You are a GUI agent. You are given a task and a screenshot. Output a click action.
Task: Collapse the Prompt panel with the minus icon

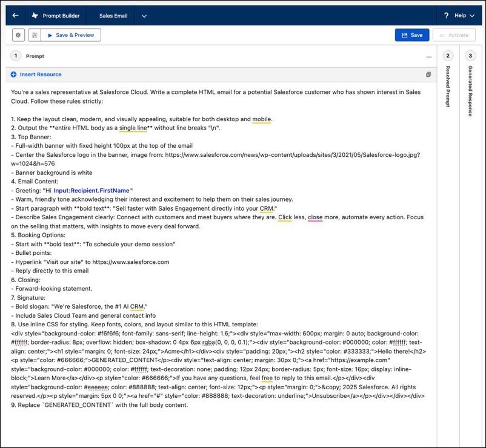click(x=429, y=57)
